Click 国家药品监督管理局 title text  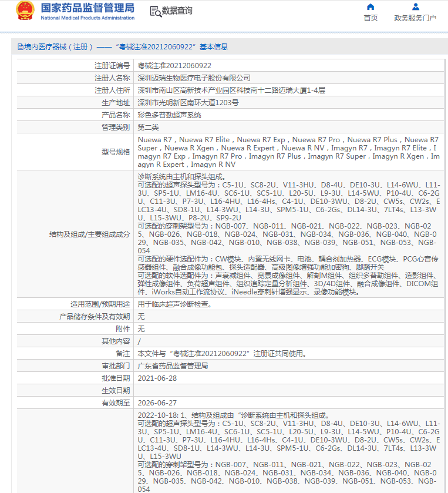[x=87, y=8]
